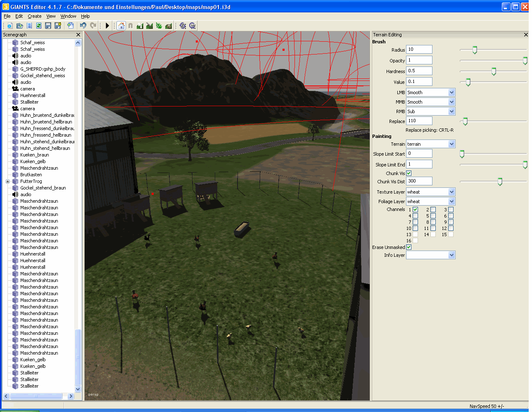Viewport: 532px width, 412px height.
Task: Select the house navigation mode icon
Action: 121,26
